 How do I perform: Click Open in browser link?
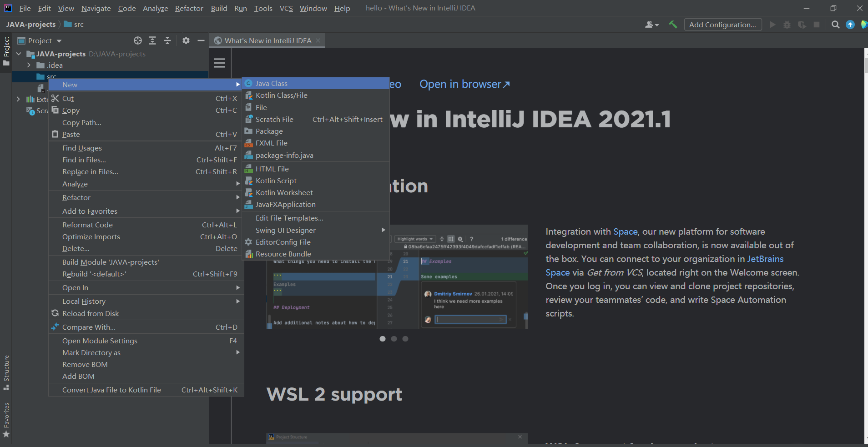(x=464, y=84)
